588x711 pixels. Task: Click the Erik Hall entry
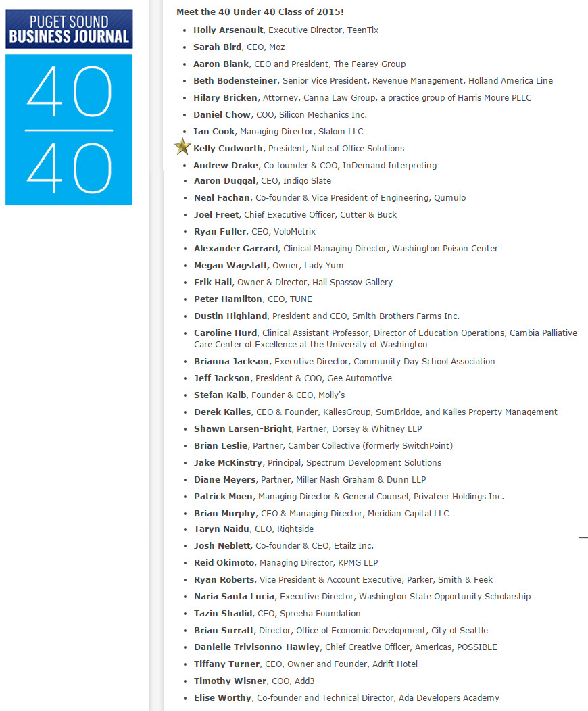(x=293, y=282)
